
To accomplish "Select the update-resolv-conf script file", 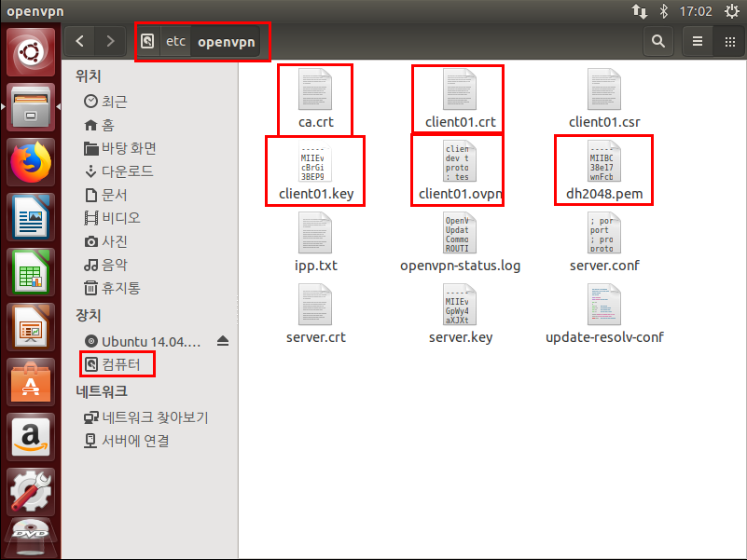I will coord(604,314).
